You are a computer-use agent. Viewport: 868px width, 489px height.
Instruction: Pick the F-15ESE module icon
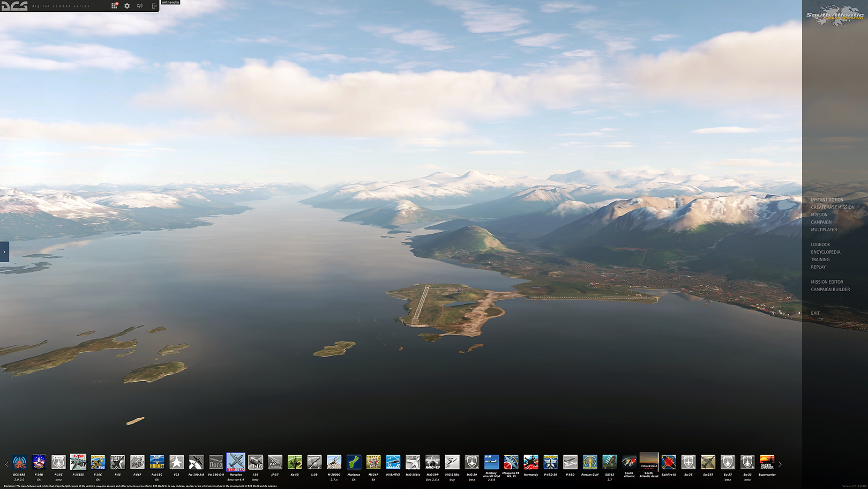click(78, 462)
